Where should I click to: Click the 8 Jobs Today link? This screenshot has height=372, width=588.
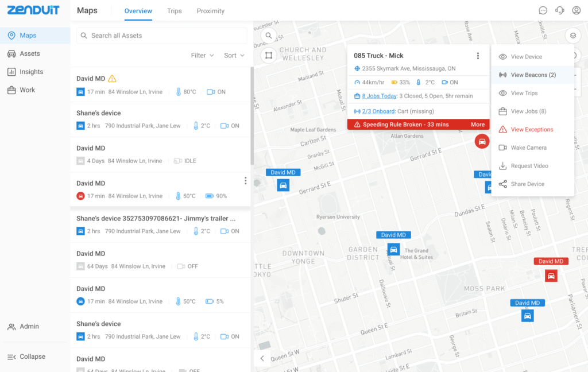379,96
